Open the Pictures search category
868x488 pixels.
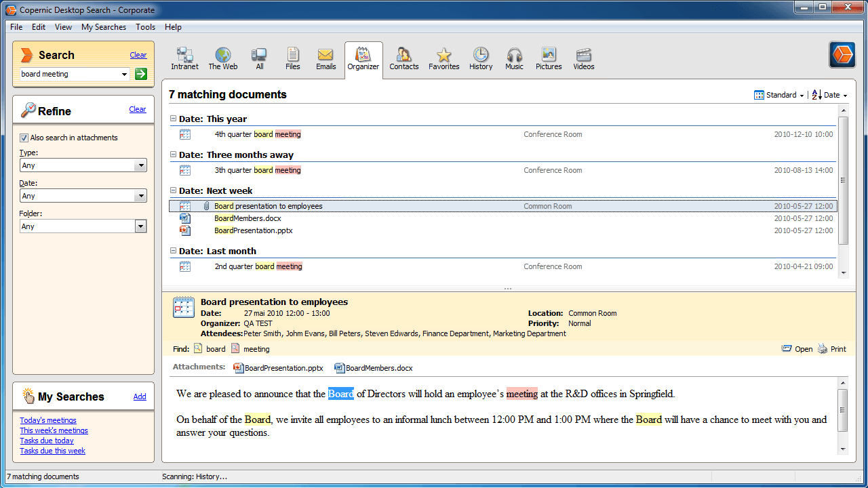pyautogui.click(x=548, y=59)
